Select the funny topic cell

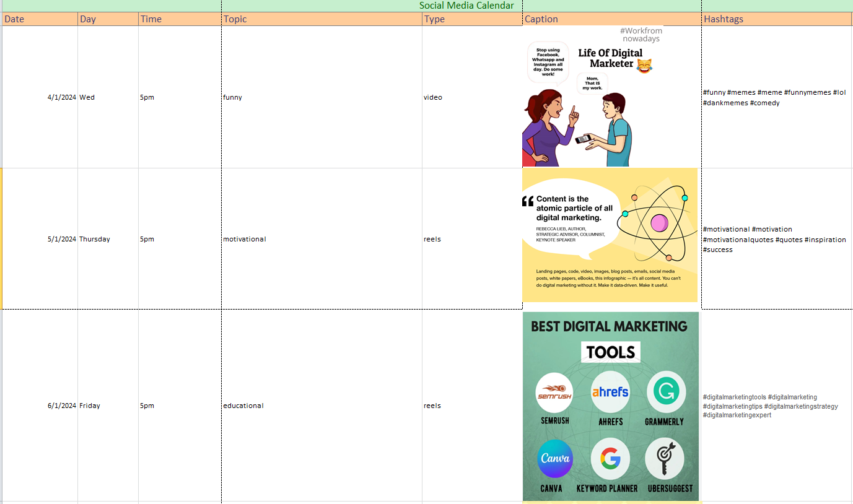322,97
